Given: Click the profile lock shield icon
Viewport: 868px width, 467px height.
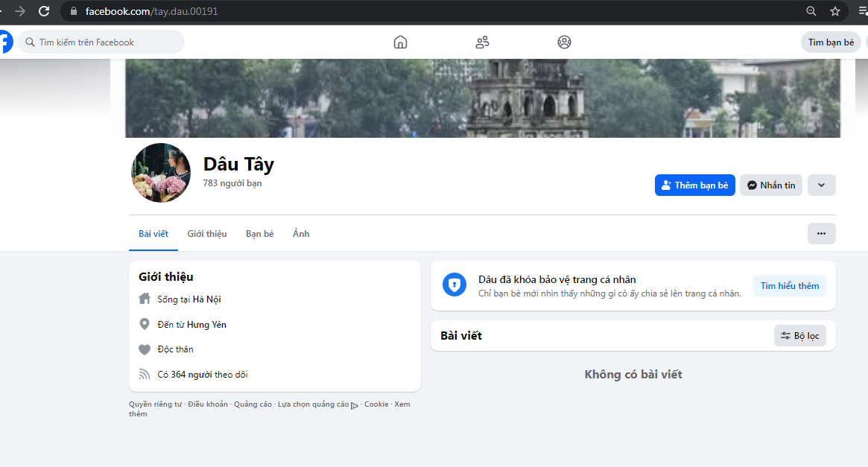Looking at the screenshot, I should click(454, 285).
